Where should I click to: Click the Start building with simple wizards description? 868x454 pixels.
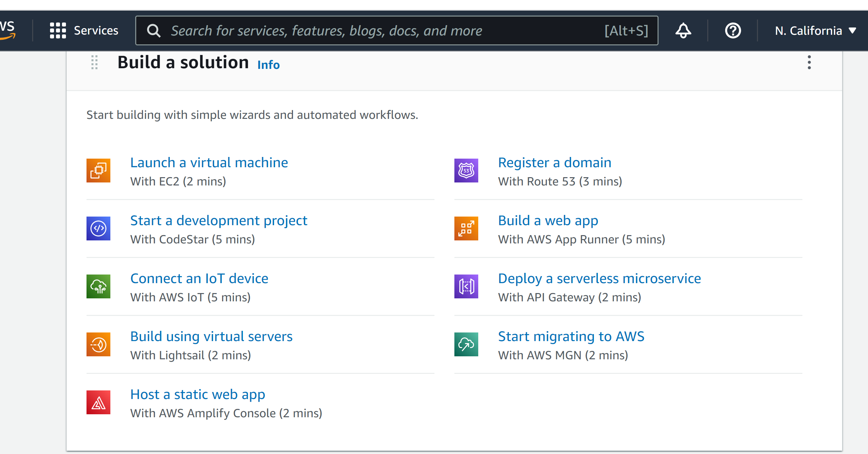pos(252,115)
